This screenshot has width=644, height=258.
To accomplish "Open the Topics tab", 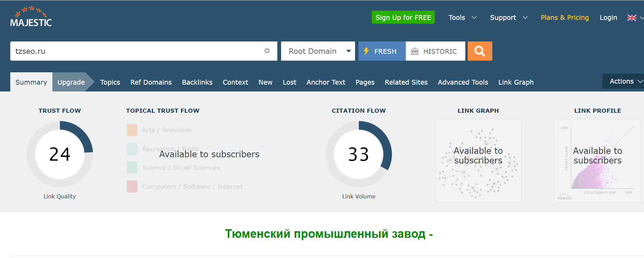I will coord(110,82).
